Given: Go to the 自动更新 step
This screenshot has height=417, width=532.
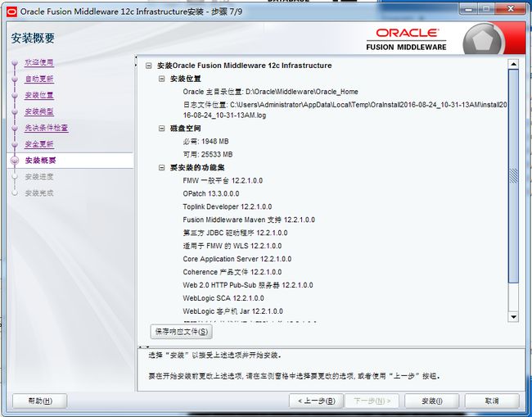Looking at the screenshot, I should point(39,79).
